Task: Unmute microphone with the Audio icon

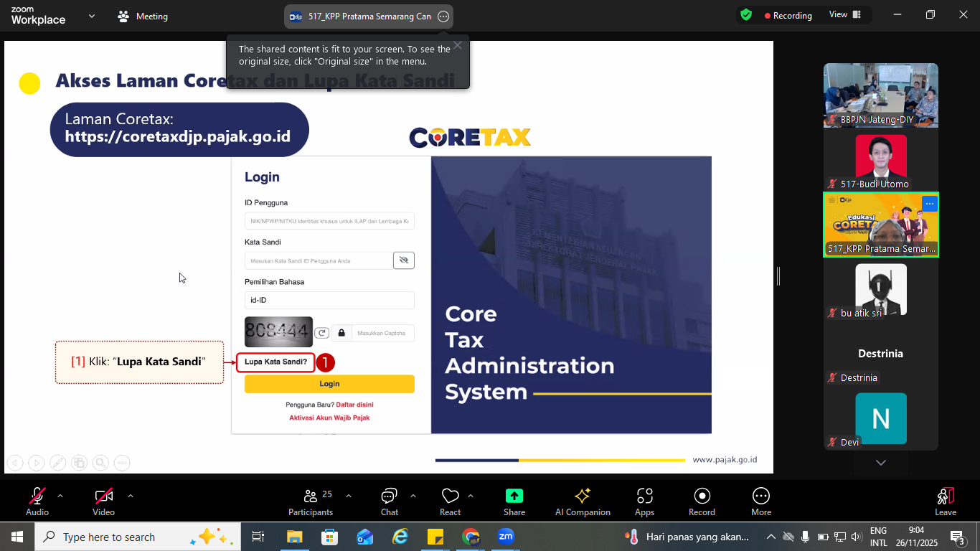Action: click(x=37, y=496)
